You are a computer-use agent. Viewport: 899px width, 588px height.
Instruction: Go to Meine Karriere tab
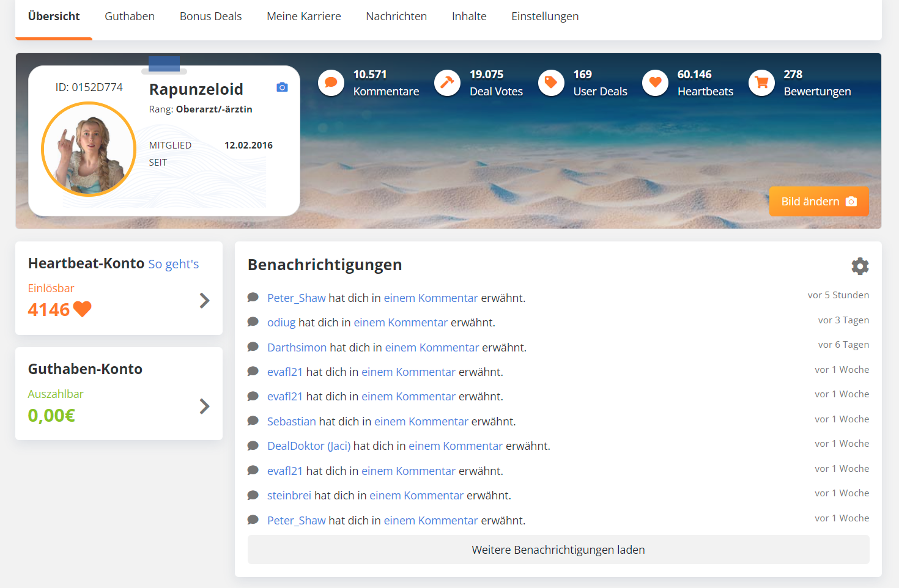[304, 17]
